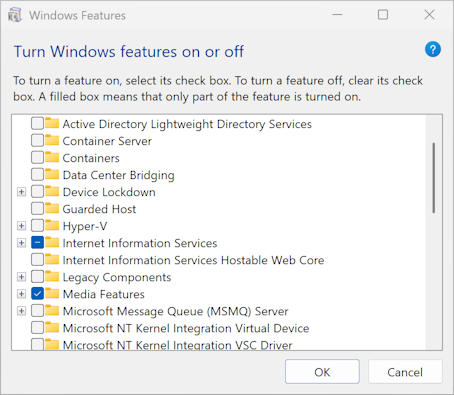Click the Containers folder icon

click(x=52, y=157)
